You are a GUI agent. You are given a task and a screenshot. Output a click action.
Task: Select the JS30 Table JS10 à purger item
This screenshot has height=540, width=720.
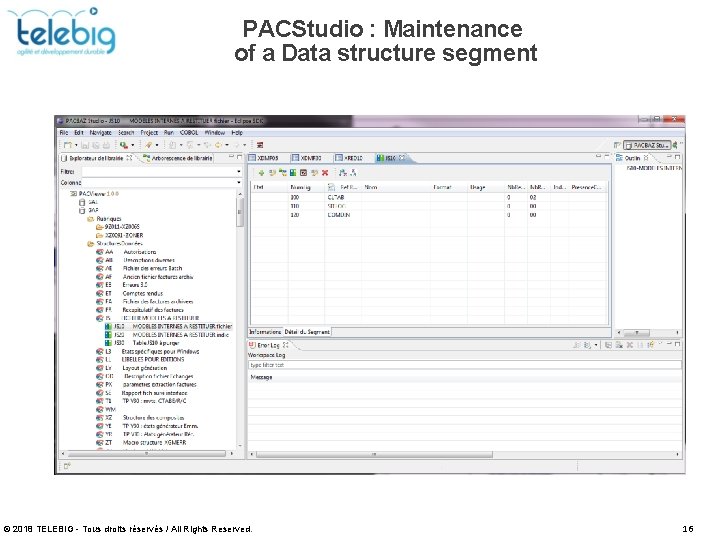(142, 343)
